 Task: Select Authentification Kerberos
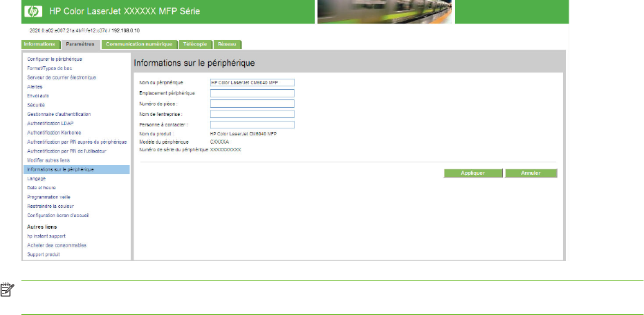(54, 133)
